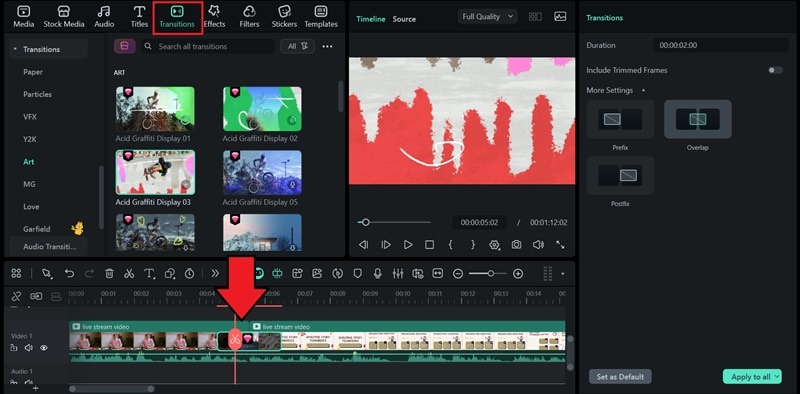Split the clip with the scissors tool
Viewport: 800px width, 394px height.
click(129, 274)
